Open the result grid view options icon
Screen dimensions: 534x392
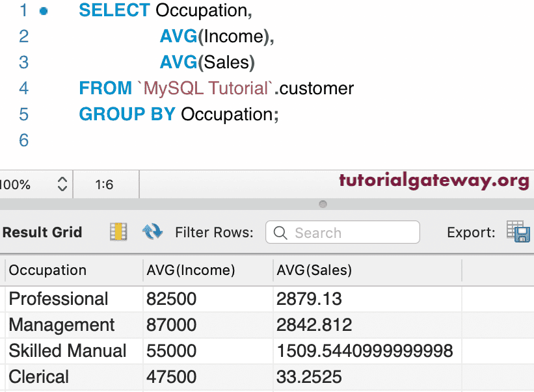point(118,231)
